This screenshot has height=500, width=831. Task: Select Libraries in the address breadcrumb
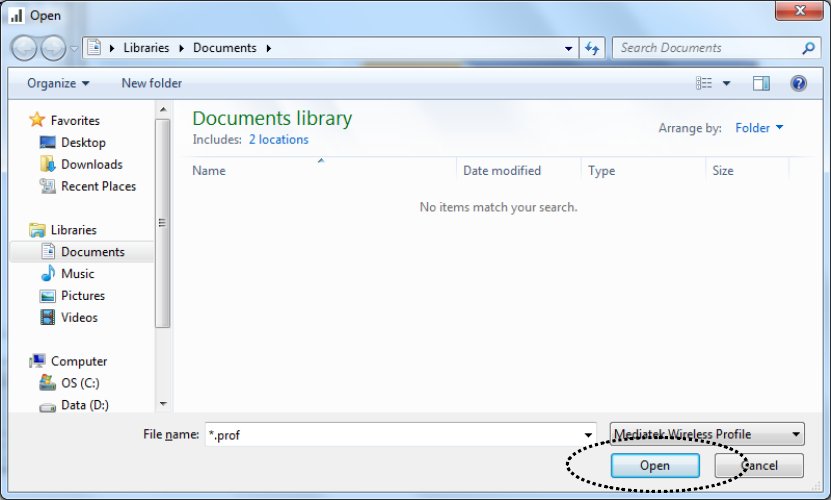pos(146,48)
